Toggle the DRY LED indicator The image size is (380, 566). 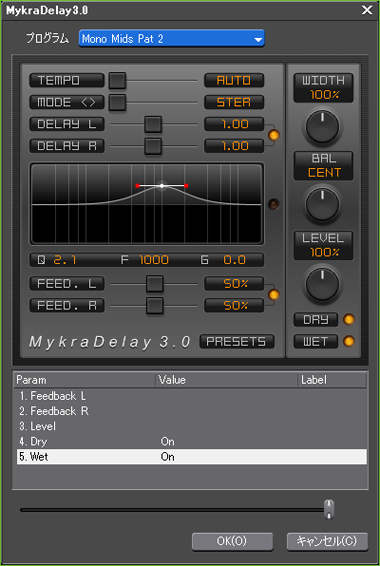(x=349, y=320)
